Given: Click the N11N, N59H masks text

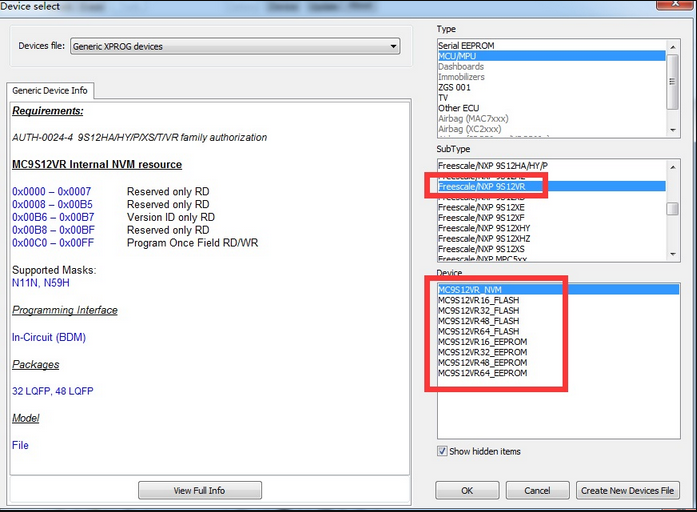Looking at the screenshot, I should point(41,283).
